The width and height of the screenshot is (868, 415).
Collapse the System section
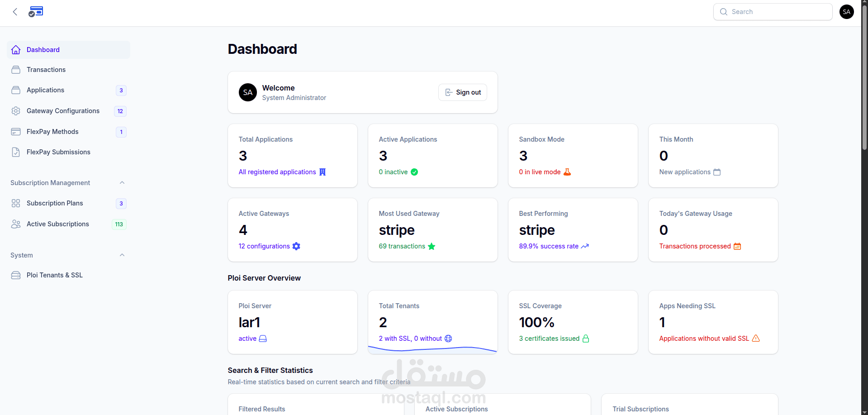tap(122, 255)
